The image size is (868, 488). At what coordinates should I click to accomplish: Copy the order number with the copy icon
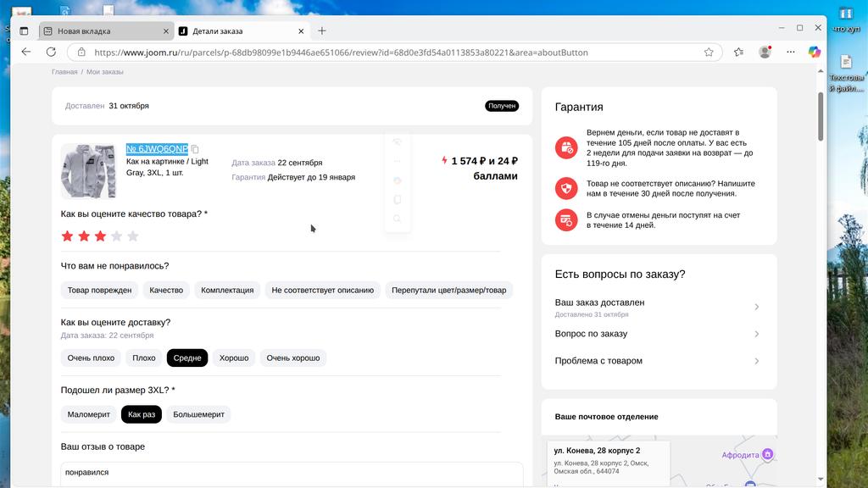[196, 149]
